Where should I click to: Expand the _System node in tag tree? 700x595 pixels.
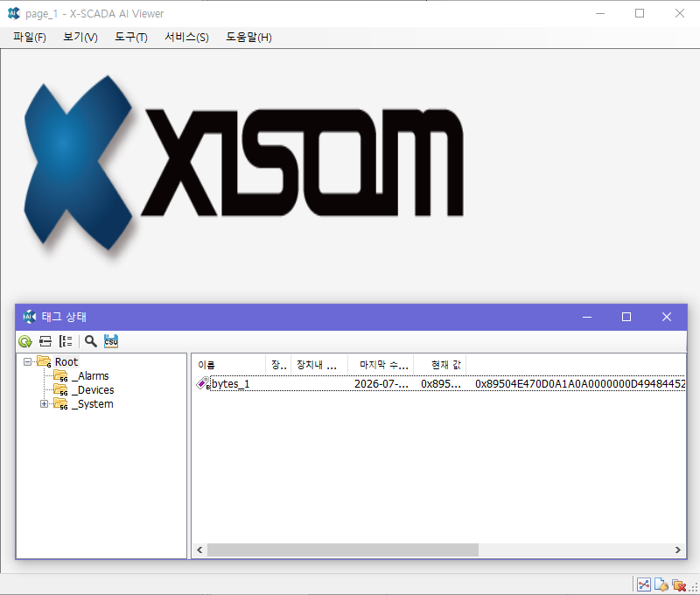tap(44, 404)
